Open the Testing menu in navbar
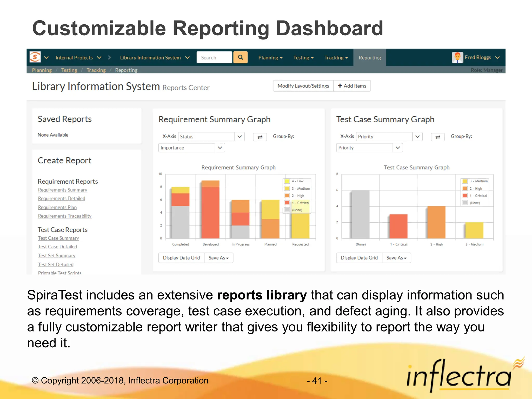Viewport: 532px width, 399px height. coord(303,58)
